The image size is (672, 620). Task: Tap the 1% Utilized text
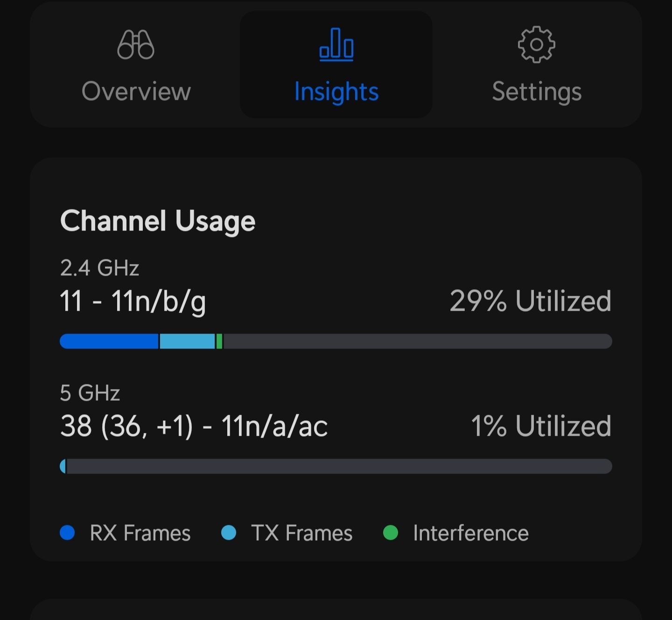point(541,426)
